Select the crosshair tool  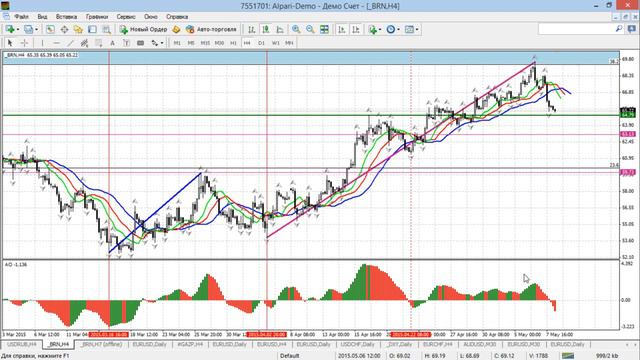(24, 43)
